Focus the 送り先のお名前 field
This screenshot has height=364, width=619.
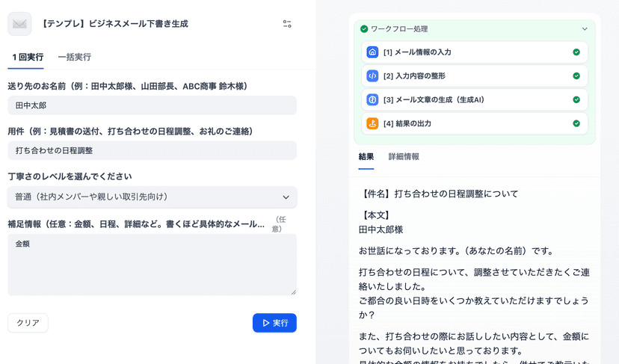pos(152,105)
